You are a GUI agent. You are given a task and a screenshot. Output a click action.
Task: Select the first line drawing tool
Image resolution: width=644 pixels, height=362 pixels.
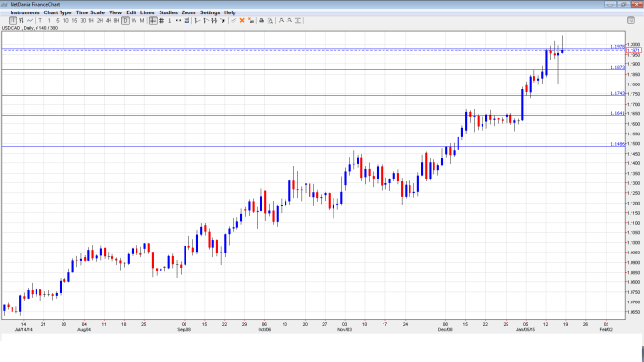[x=197, y=20]
